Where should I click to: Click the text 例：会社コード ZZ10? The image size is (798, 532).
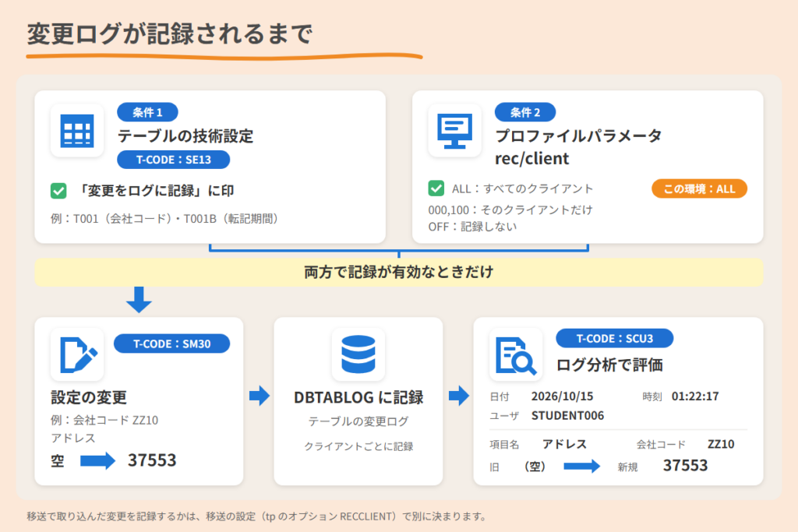pyautogui.click(x=104, y=420)
